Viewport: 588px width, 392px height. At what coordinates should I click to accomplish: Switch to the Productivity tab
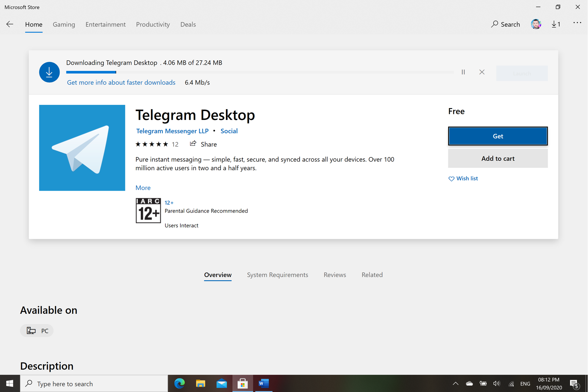pos(153,24)
